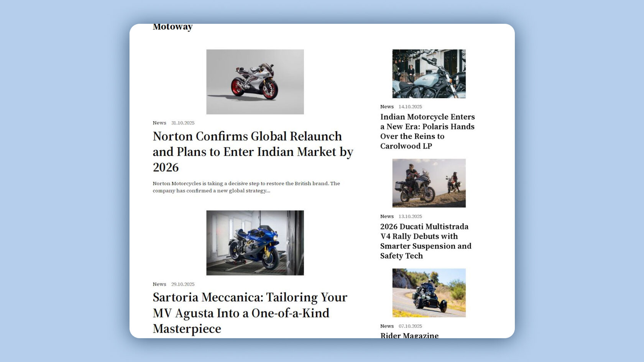This screenshot has height=362, width=644.
Task: Click the date 29.10.2025
Action: click(183, 284)
